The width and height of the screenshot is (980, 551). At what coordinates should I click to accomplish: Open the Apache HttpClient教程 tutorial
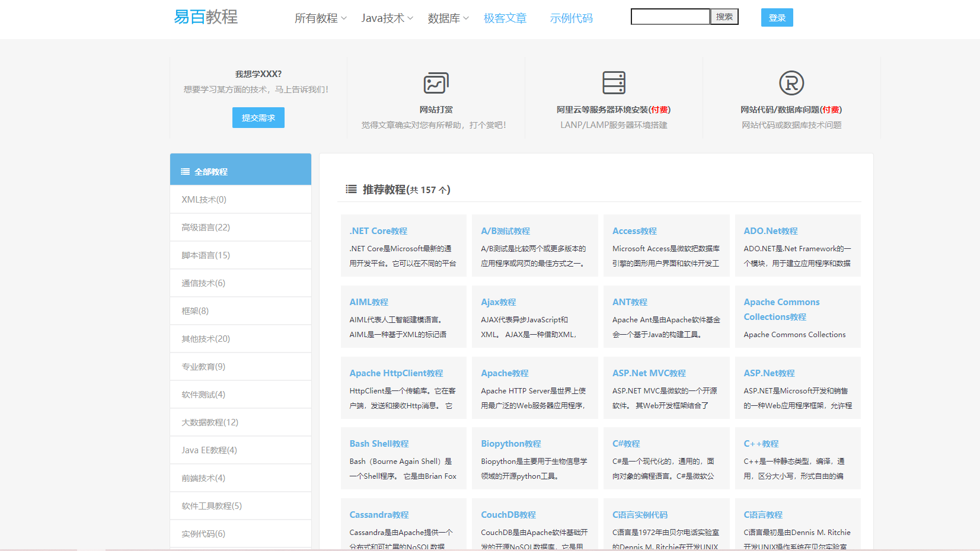click(x=396, y=373)
